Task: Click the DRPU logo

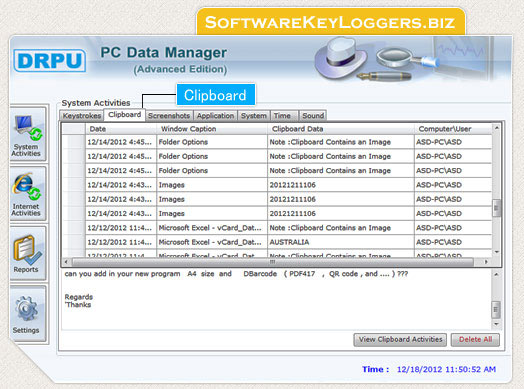Action: (49, 61)
